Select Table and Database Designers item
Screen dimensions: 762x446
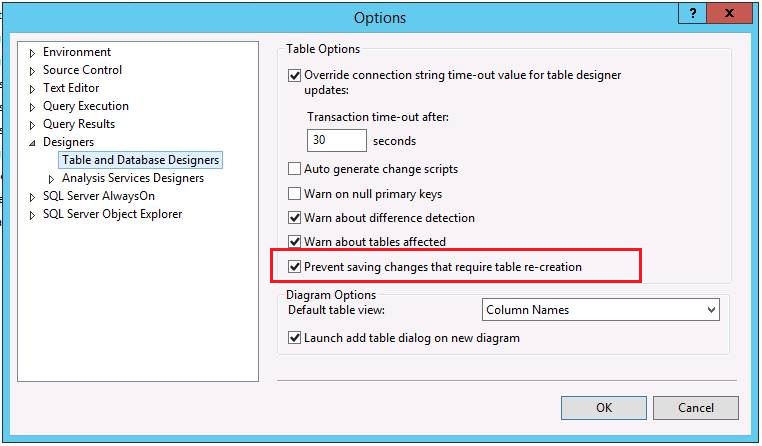pos(140,160)
